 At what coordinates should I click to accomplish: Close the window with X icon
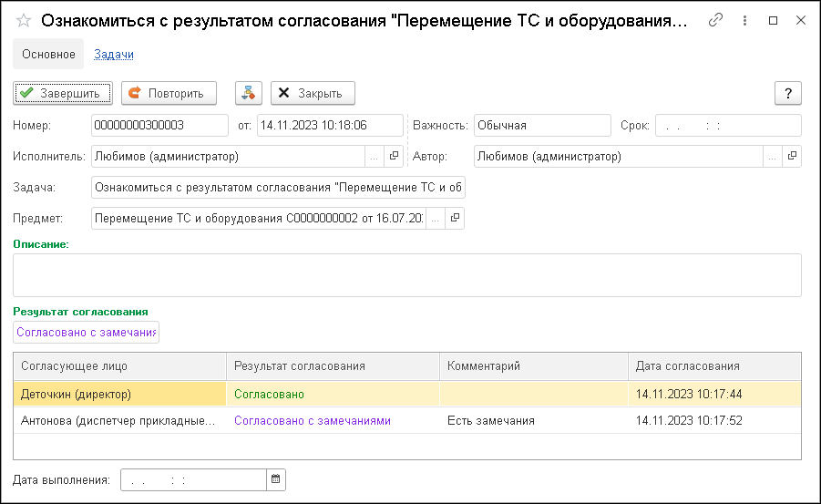801,20
